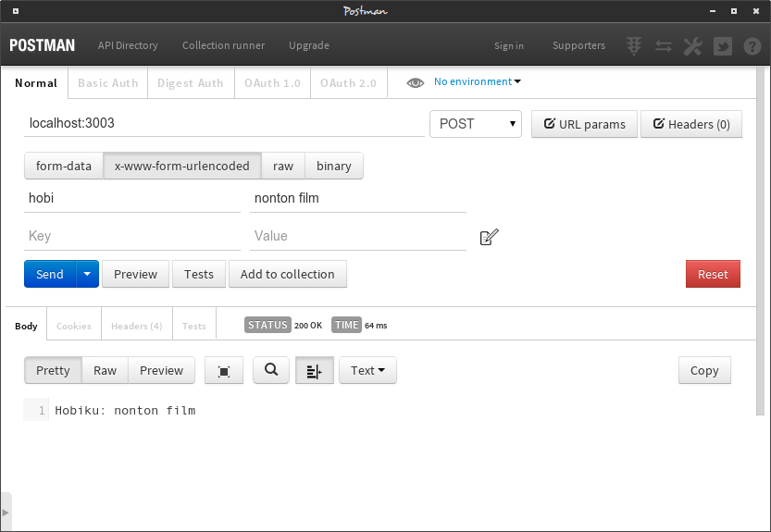Open the Send button dropdown arrow
The width and height of the screenshot is (771, 532).
point(87,274)
